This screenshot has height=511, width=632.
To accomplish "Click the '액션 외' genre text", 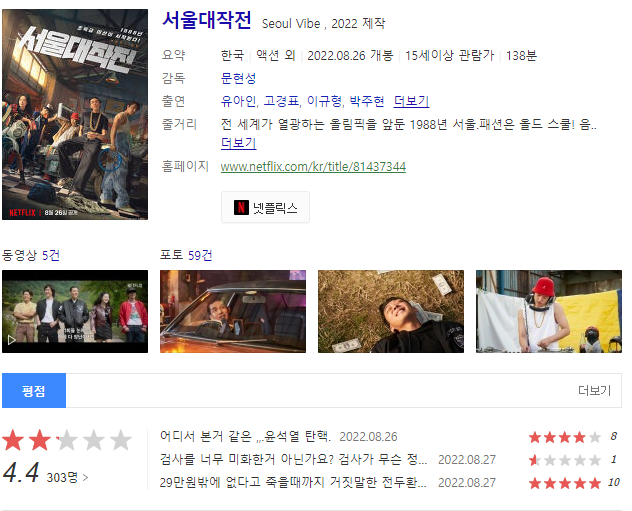I will point(276,55).
